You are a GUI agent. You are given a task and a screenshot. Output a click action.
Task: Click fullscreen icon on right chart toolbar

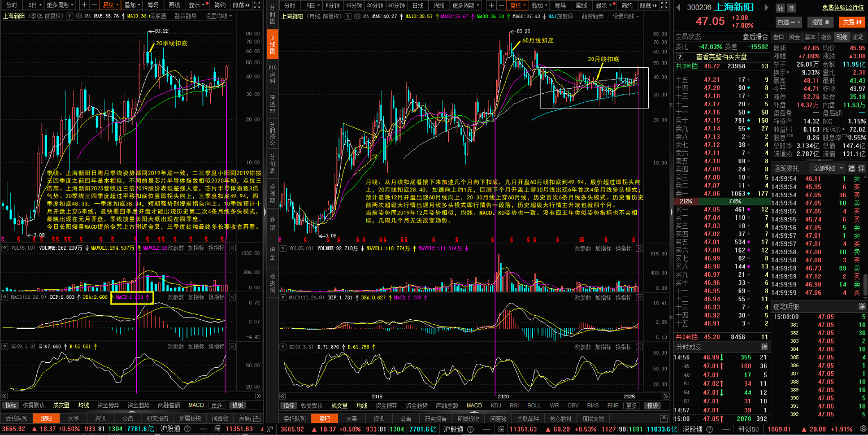click(665, 5)
